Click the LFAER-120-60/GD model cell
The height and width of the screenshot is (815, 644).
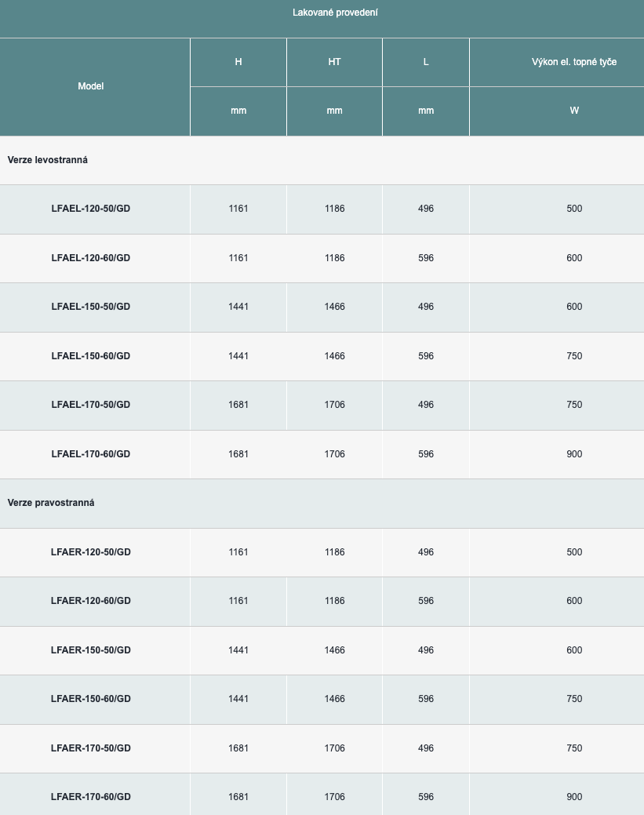[x=91, y=601]
